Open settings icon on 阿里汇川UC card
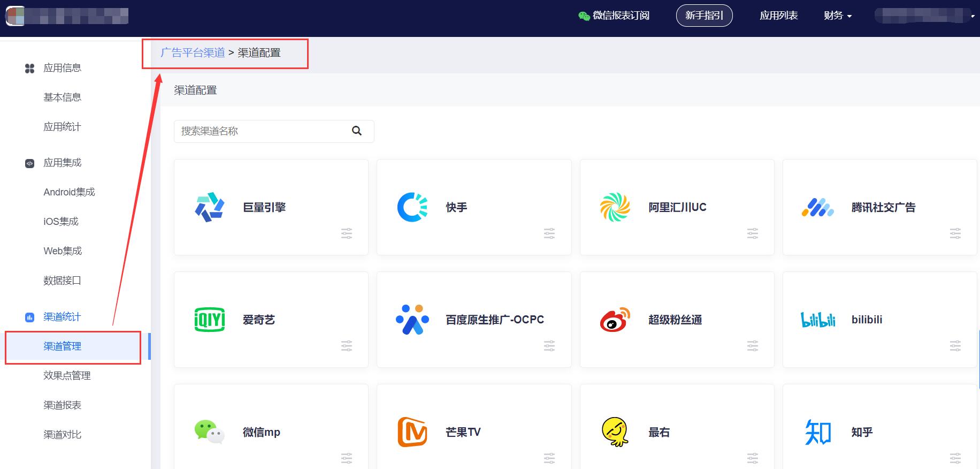Screen dimensions: 980x469 coord(753,233)
